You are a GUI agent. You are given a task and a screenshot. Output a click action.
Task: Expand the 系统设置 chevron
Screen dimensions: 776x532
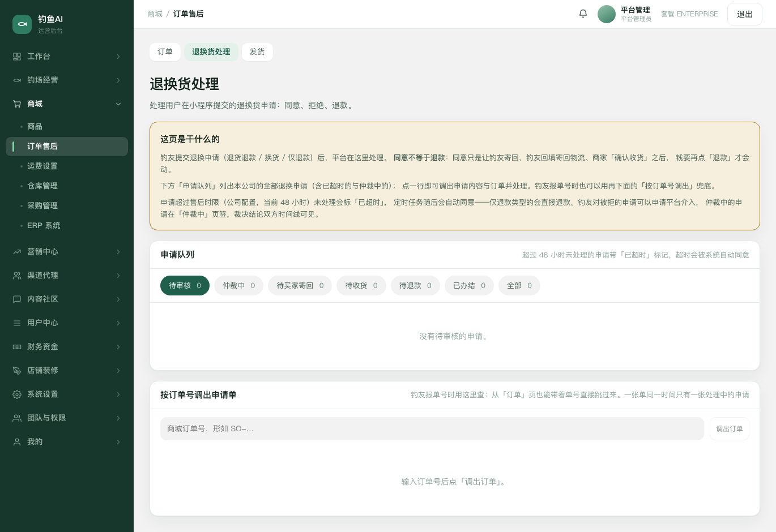coord(118,394)
